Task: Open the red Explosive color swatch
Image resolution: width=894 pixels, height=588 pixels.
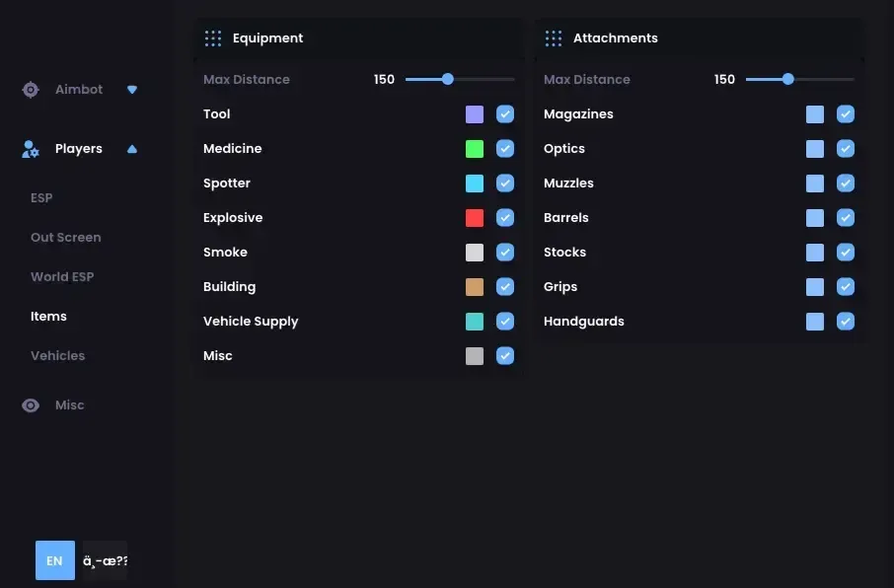Action: point(475,218)
